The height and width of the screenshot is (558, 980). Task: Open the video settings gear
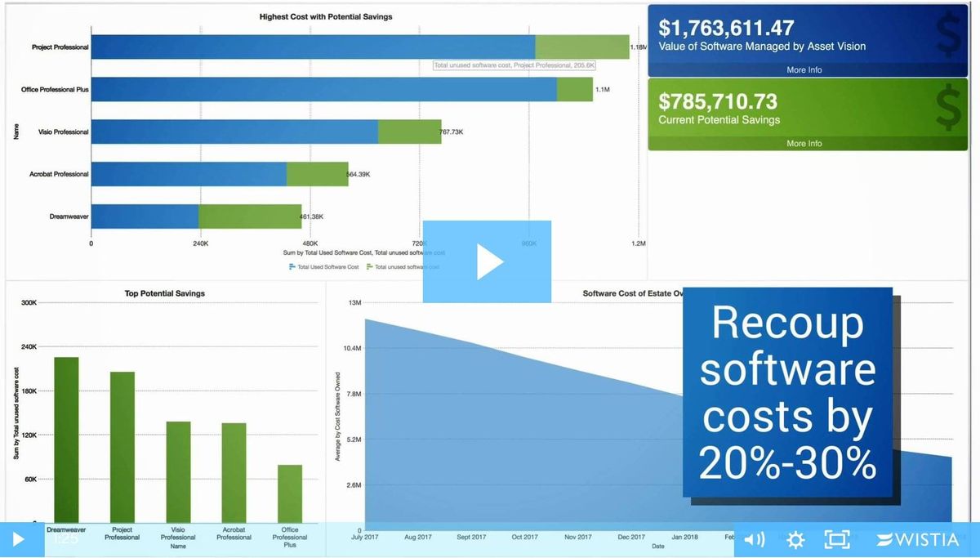(795, 539)
